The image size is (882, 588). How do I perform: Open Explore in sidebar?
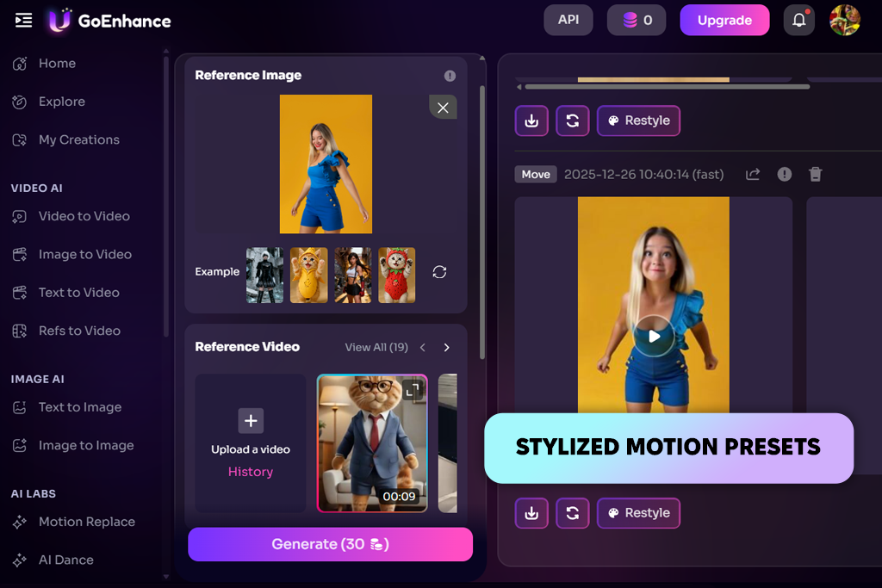pyautogui.click(x=61, y=102)
